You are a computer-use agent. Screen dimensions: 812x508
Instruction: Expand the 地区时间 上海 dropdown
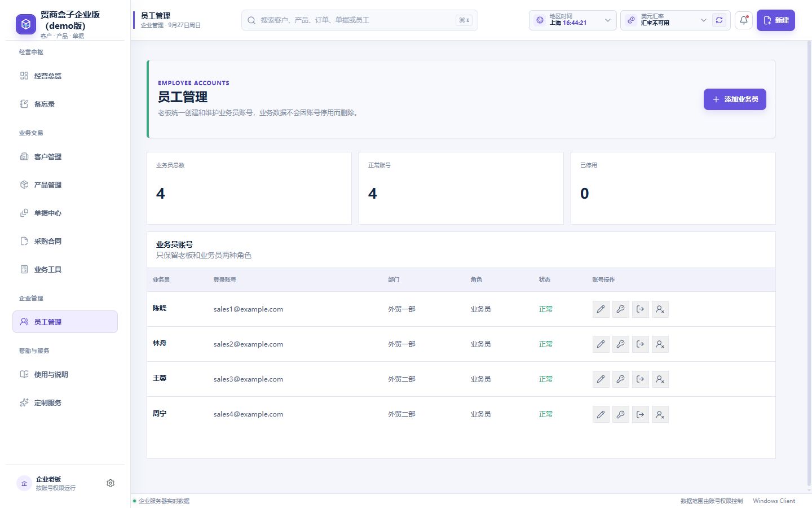(x=572, y=20)
